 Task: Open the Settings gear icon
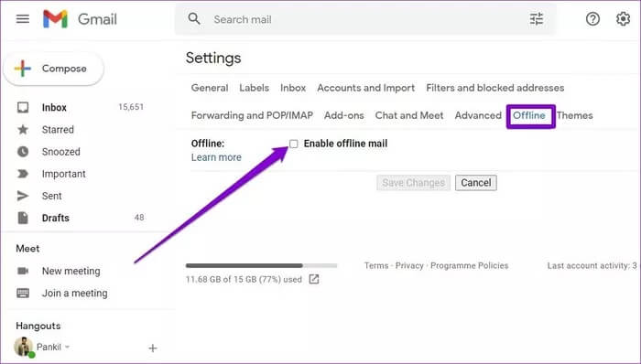point(623,19)
